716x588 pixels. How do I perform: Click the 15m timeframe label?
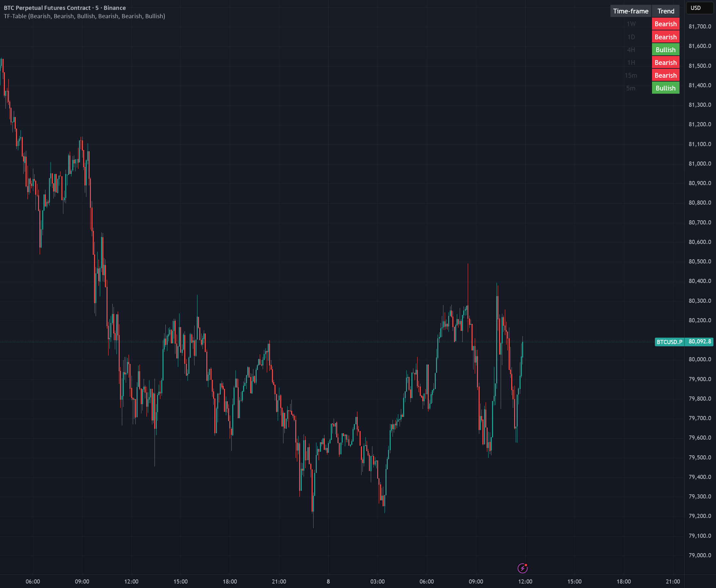tap(631, 75)
